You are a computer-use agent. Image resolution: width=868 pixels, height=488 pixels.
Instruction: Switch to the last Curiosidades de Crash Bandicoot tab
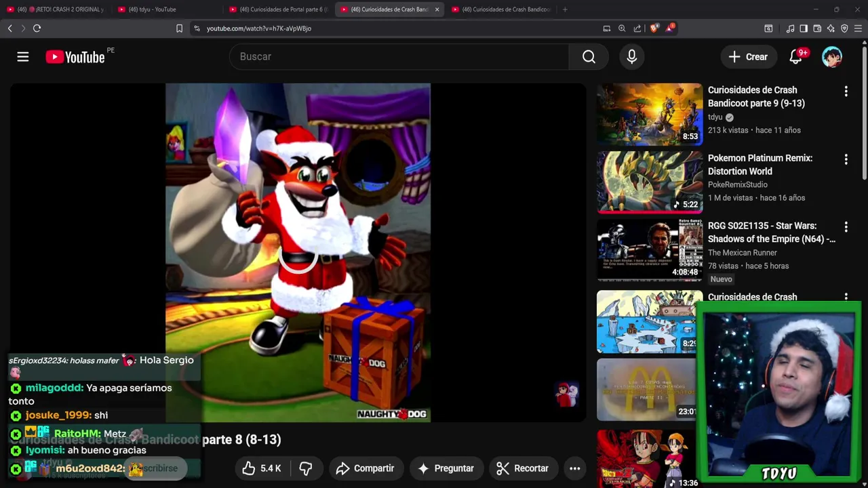pos(502,9)
